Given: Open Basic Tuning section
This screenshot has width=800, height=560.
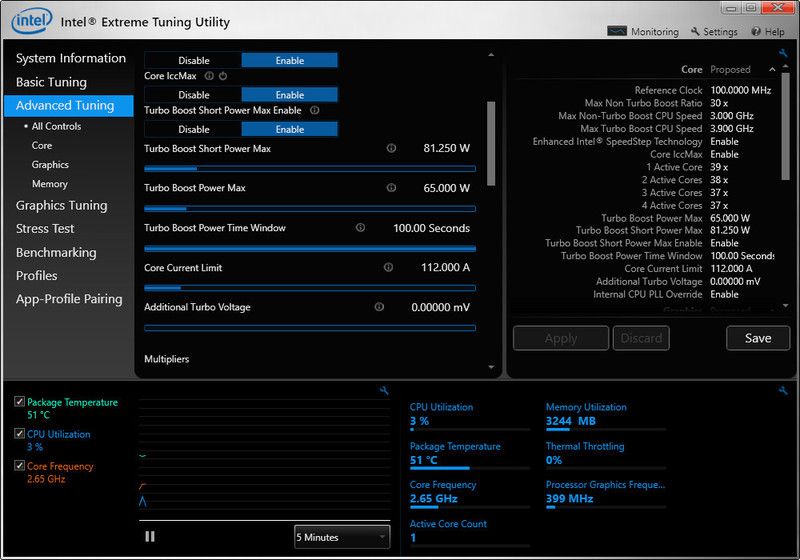Looking at the screenshot, I should click(51, 82).
